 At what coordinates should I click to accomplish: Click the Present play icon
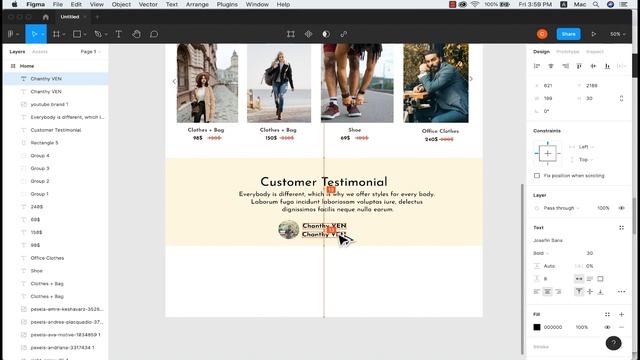593,34
